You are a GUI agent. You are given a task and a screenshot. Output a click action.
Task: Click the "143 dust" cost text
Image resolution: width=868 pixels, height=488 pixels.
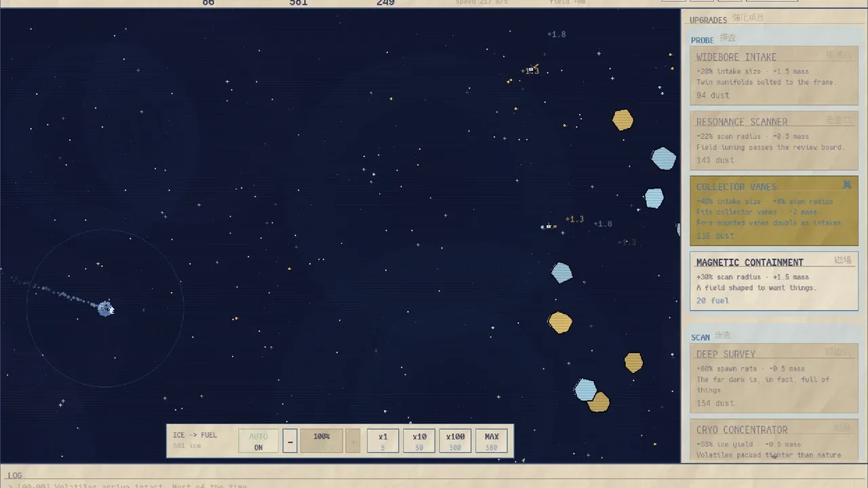[x=715, y=160]
